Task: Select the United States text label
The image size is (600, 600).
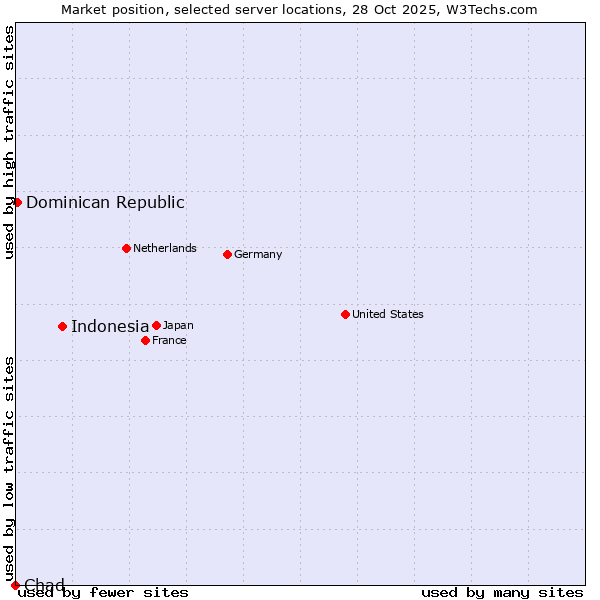Action: click(x=388, y=314)
